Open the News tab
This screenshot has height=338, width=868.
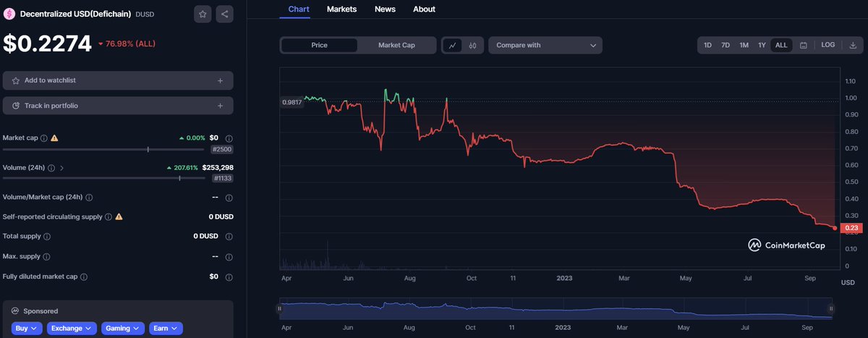(x=385, y=9)
